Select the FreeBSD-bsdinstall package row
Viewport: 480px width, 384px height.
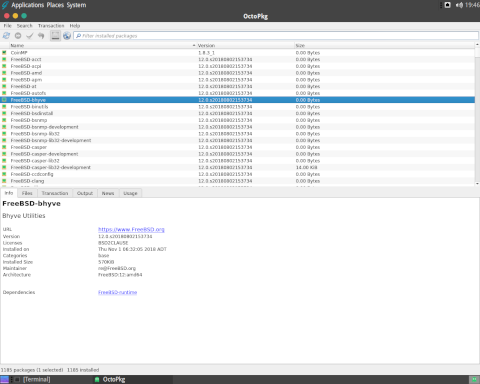coord(237,113)
